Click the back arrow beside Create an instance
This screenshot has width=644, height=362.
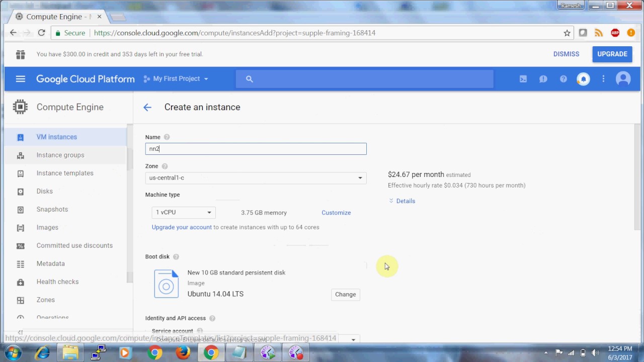(147, 107)
